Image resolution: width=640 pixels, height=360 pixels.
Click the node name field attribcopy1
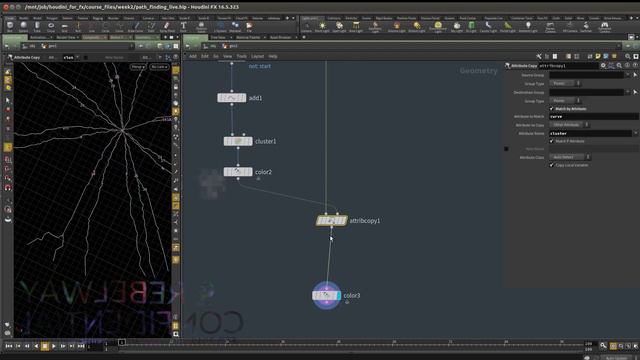pos(568,65)
